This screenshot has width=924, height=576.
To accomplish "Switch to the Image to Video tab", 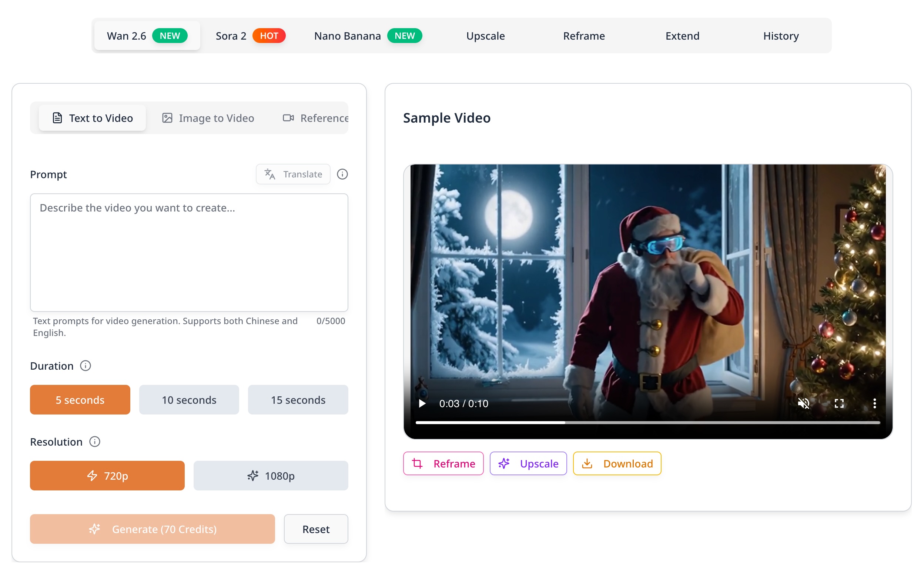I will pyautogui.click(x=207, y=118).
